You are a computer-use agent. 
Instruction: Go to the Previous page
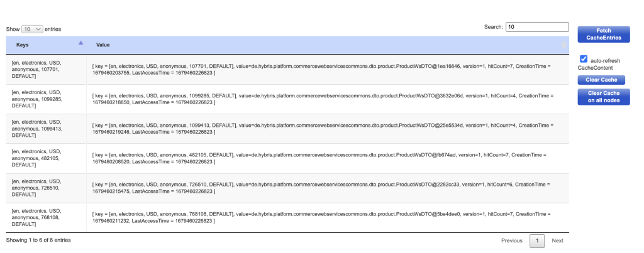(x=511, y=240)
